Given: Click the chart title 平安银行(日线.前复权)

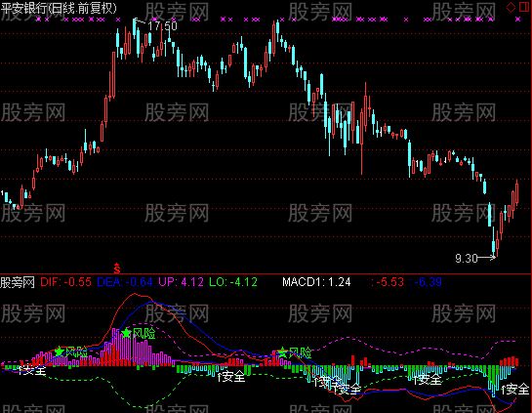Looking at the screenshot, I should pyautogui.click(x=59, y=8).
